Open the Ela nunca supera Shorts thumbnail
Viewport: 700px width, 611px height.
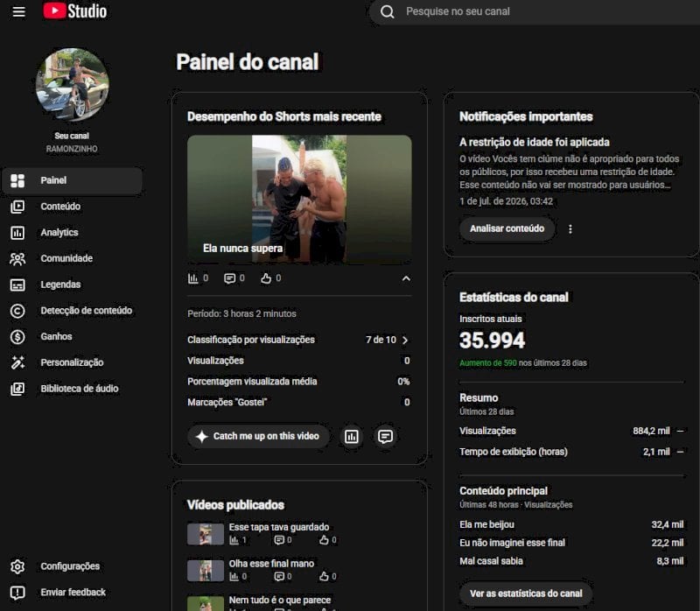coord(299,200)
